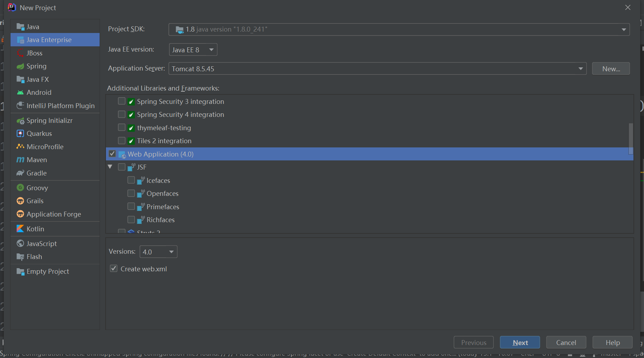Choose the JBoss icon
The width and height of the screenshot is (644, 358).
(20, 53)
